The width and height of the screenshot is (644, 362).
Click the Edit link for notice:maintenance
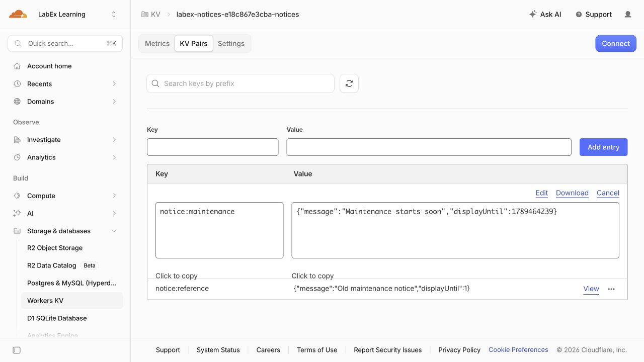click(542, 193)
